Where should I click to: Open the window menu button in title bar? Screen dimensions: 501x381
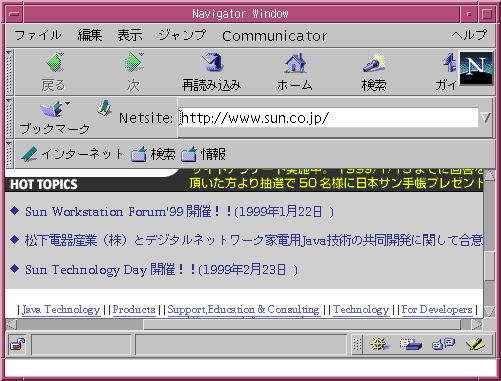point(14,14)
